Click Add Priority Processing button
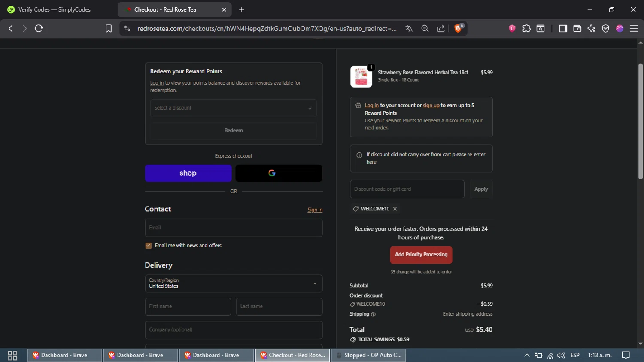The image size is (644, 362). [421, 255]
